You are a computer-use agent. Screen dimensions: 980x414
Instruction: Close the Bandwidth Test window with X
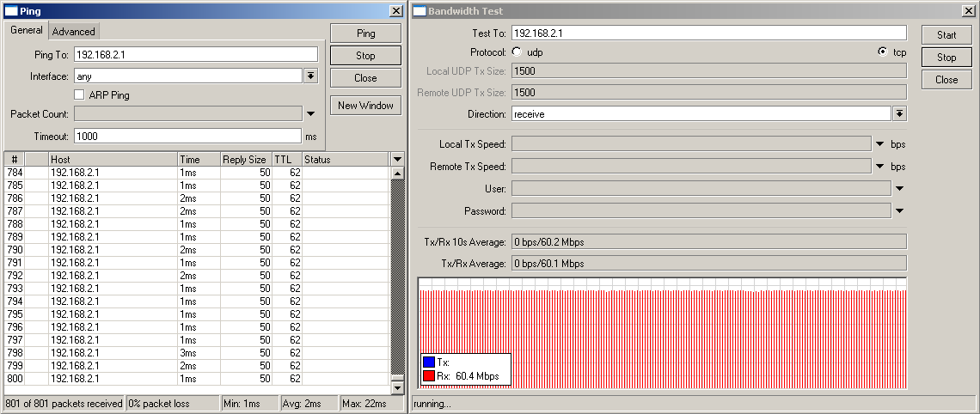(x=968, y=10)
